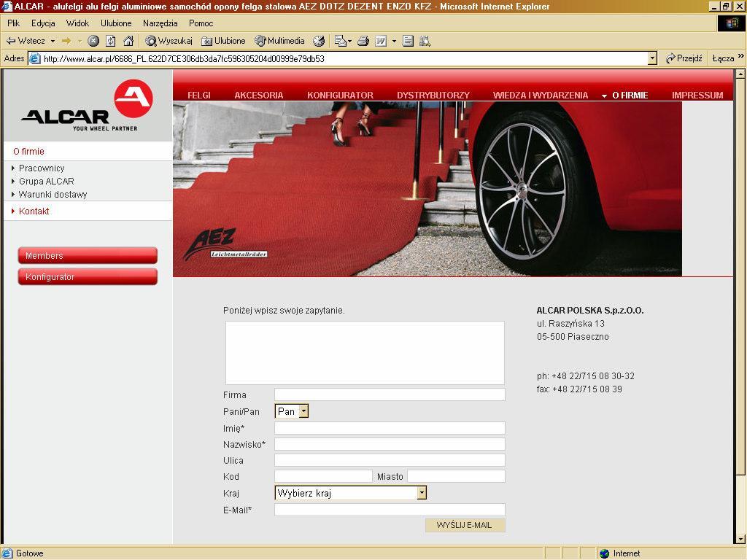Open the Mail icon dropdown arrow
Viewport: 747px width, 560px height.
pyautogui.click(x=350, y=41)
